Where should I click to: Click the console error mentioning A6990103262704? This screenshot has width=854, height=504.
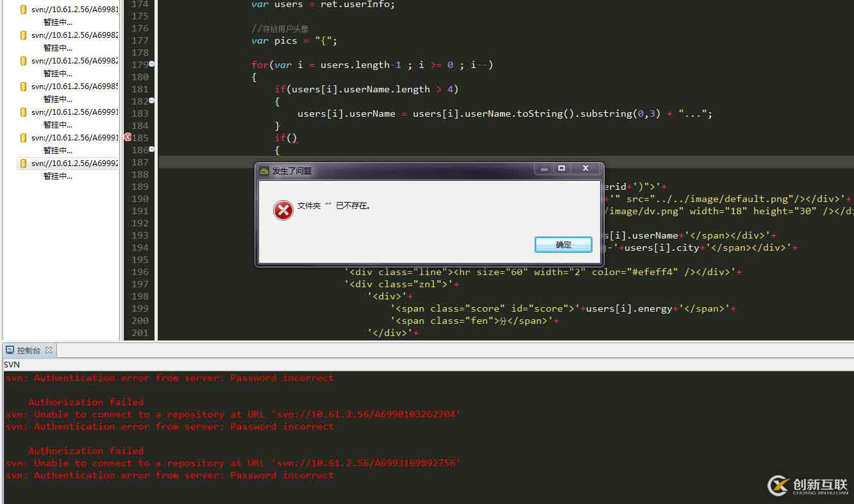[233, 414]
